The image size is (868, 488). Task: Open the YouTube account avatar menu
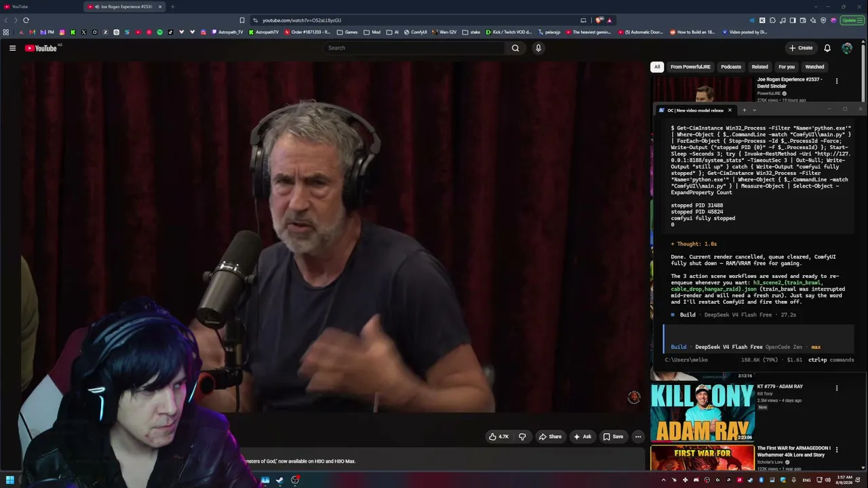pos(847,48)
